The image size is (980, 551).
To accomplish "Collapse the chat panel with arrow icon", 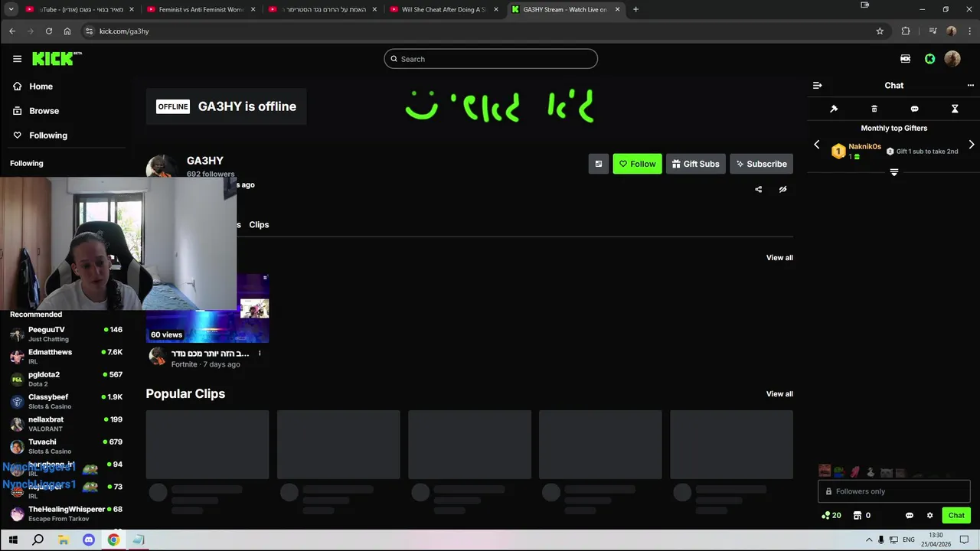I will (817, 86).
